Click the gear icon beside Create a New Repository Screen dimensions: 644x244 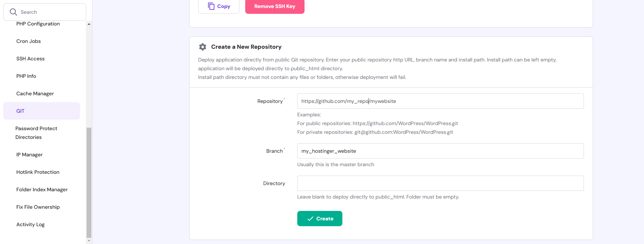pyautogui.click(x=203, y=47)
